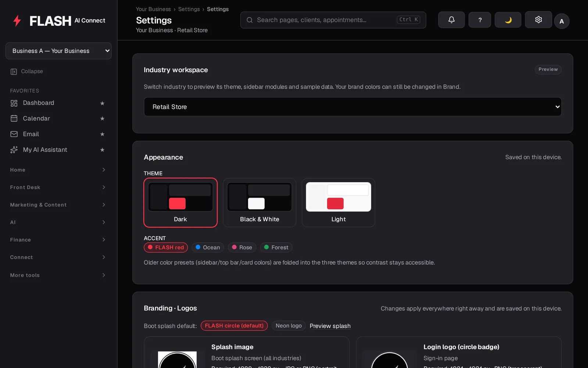Click the My AI Assistant sparkle icon
The height and width of the screenshot is (368, 588).
(x=14, y=150)
